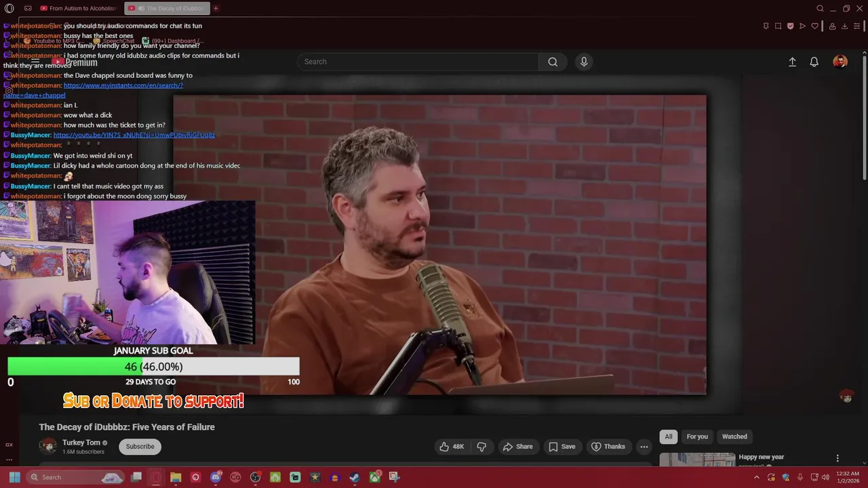Open Opera profile icon in toolbar

(x=832, y=26)
